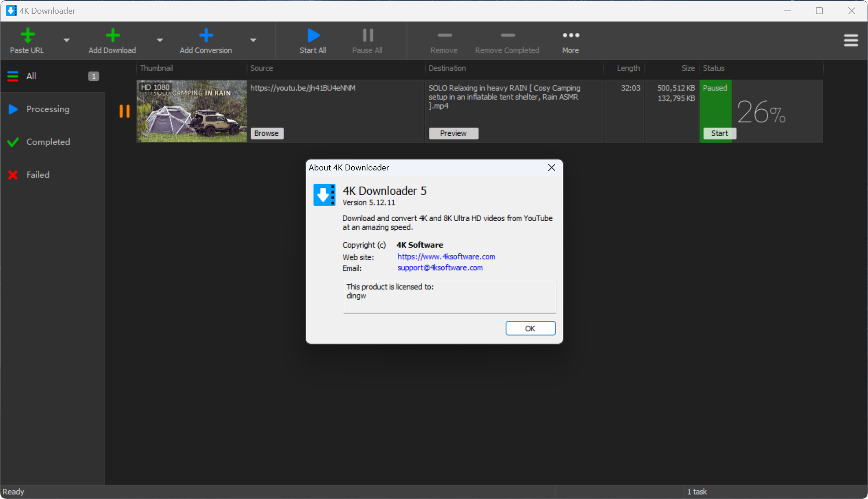Viewport: 868px width, 499px height.
Task: Click the Remove toolbar icon
Action: (x=444, y=36)
